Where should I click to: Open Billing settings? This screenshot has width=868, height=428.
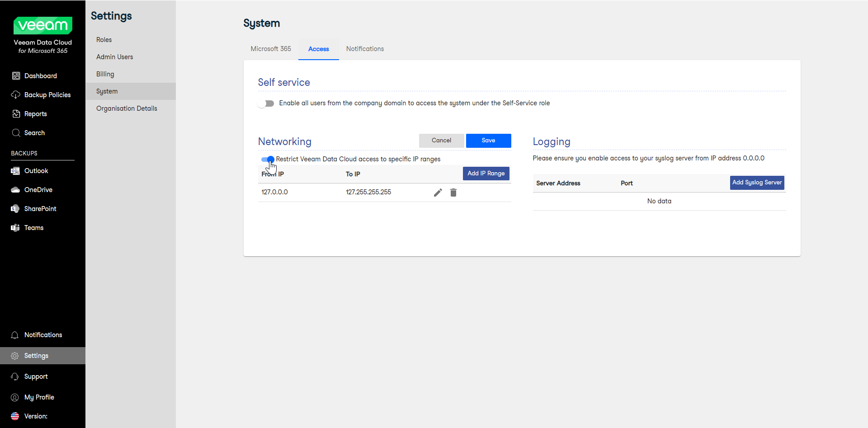(105, 74)
